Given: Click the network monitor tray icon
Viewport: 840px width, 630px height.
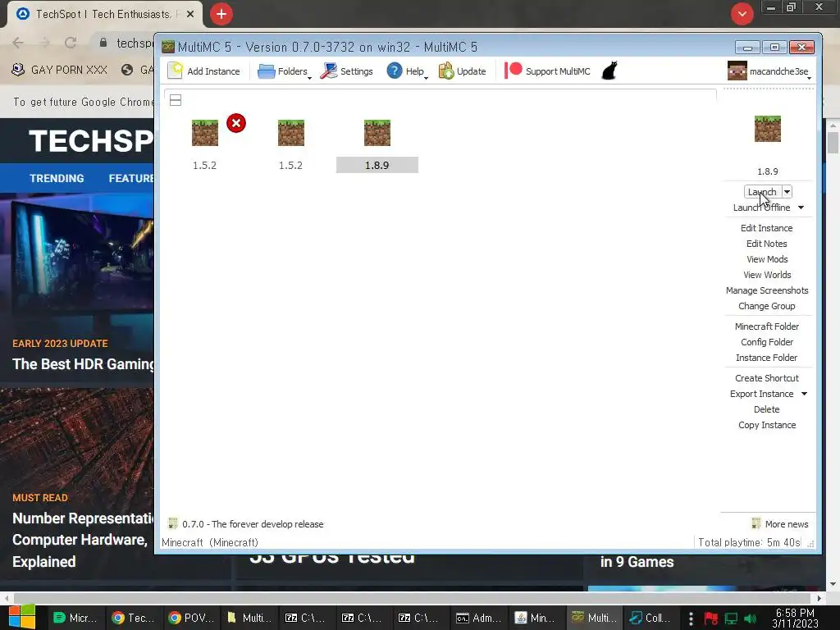Looking at the screenshot, I should (731, 619).
